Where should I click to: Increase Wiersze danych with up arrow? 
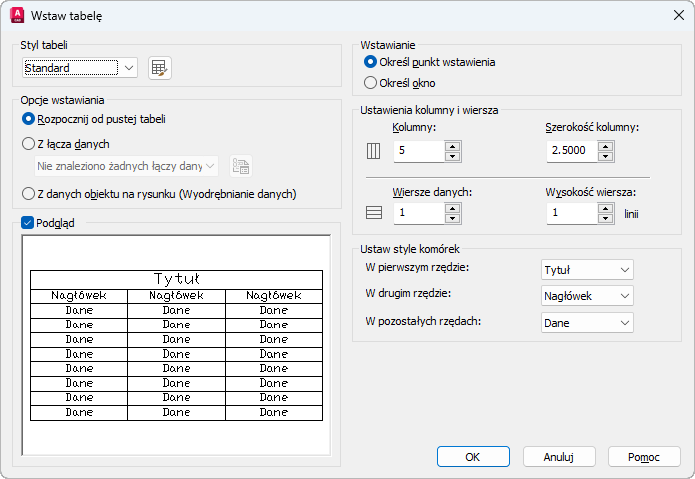pyautogui.click(x=452, y=207)
